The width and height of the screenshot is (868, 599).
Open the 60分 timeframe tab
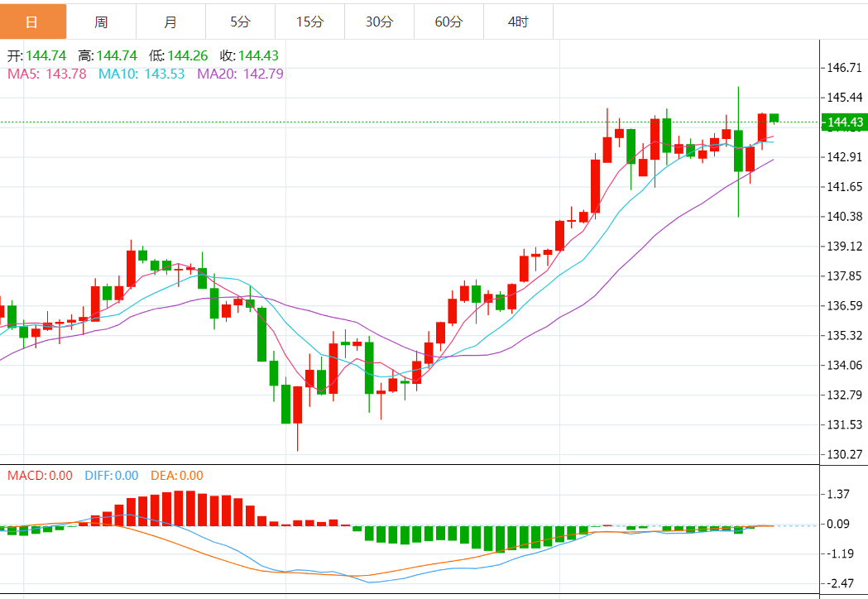449,22
